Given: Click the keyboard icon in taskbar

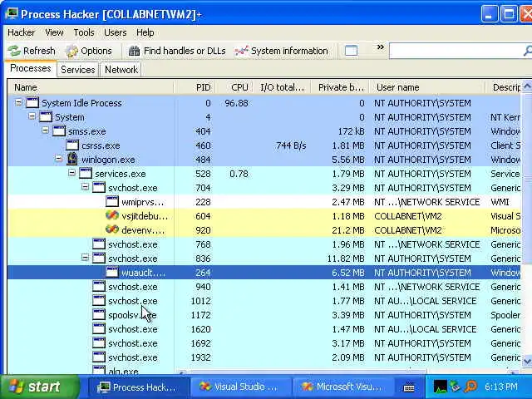Looking at the screenshot, I should coord(409,387).
